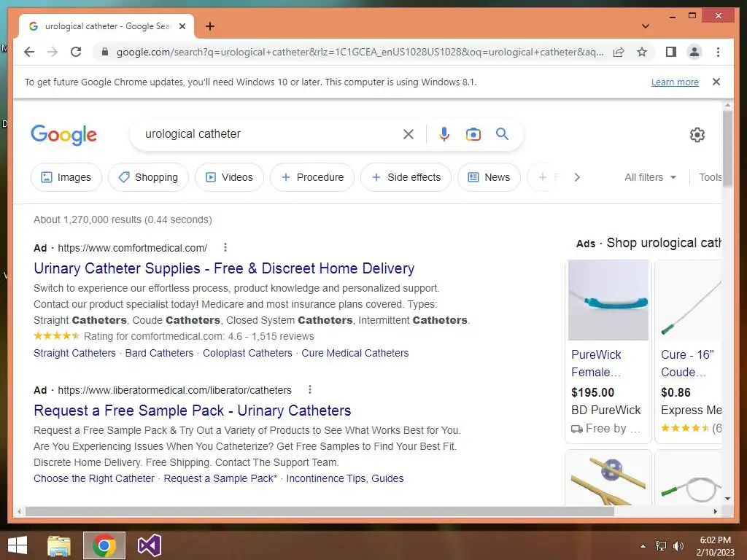Open the Coloplast Catheters sitelink
Screen dimensions: 747x560
[x=247, y=353]
